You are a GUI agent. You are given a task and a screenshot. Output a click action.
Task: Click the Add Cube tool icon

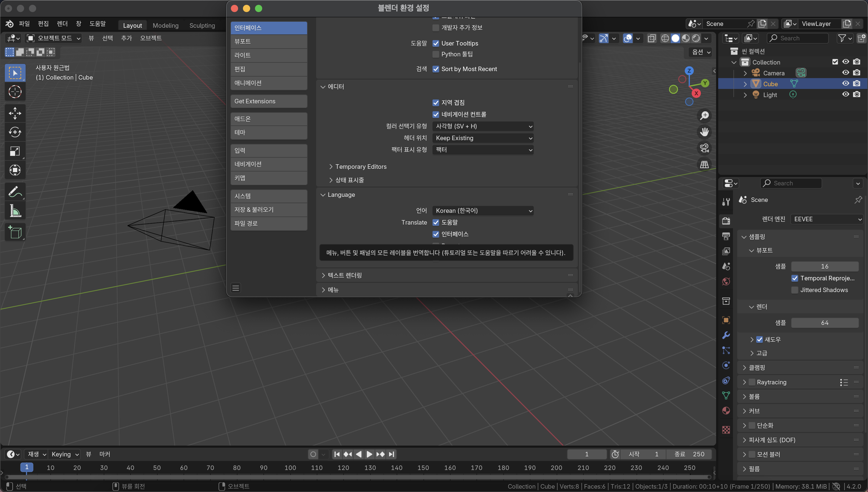(15, 232)
